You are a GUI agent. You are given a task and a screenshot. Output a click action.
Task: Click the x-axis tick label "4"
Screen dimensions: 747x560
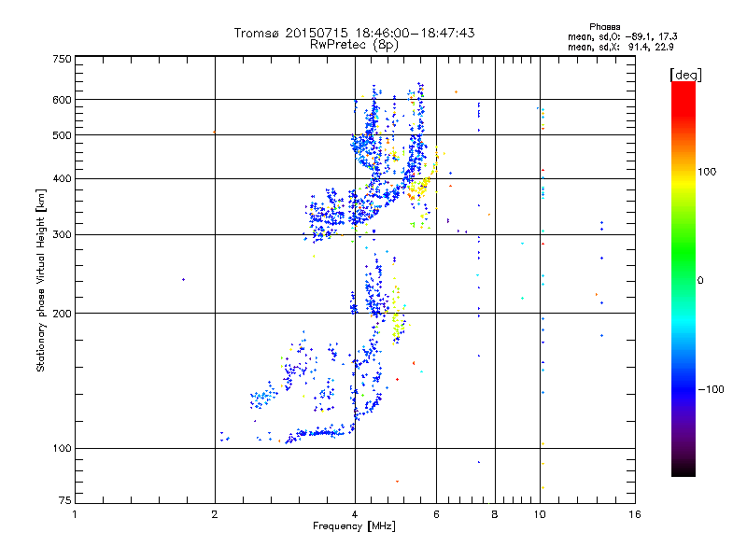coord(355,514)
